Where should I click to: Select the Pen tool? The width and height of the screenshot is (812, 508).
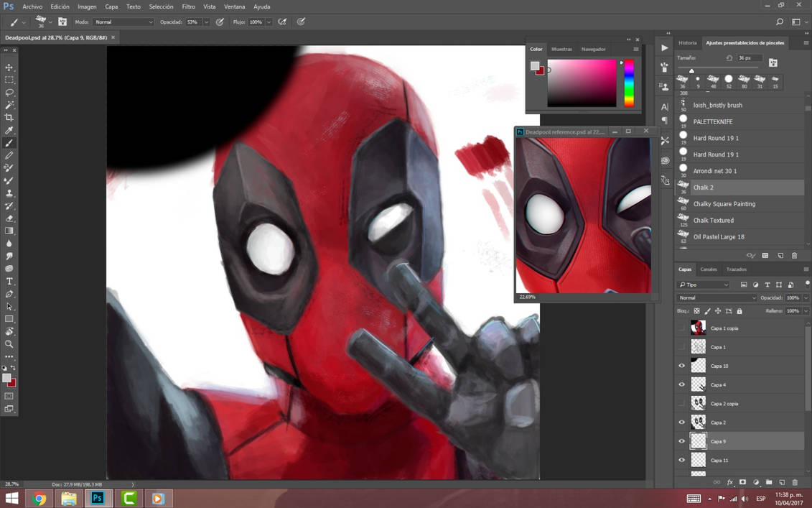(9, 294)
